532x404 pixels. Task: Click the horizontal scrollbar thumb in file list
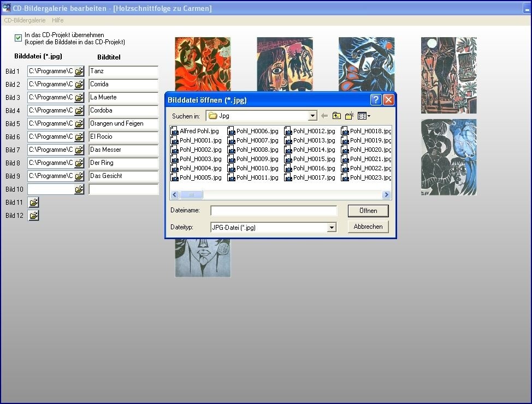click(191, 195)
